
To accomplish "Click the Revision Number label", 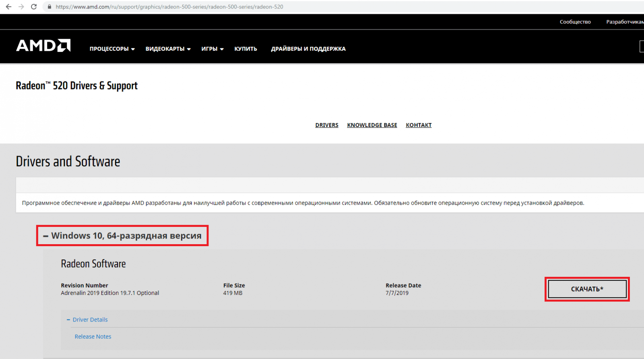I will click(x=85, y=285).
